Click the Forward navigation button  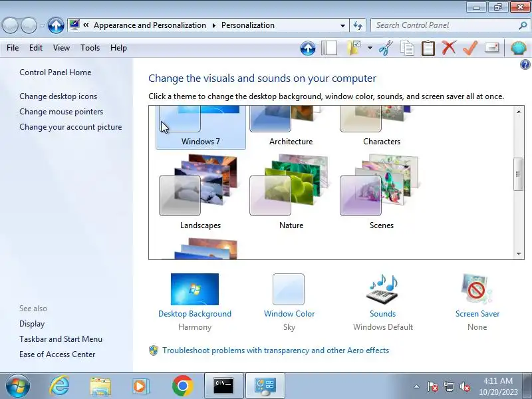pos(29,25)
